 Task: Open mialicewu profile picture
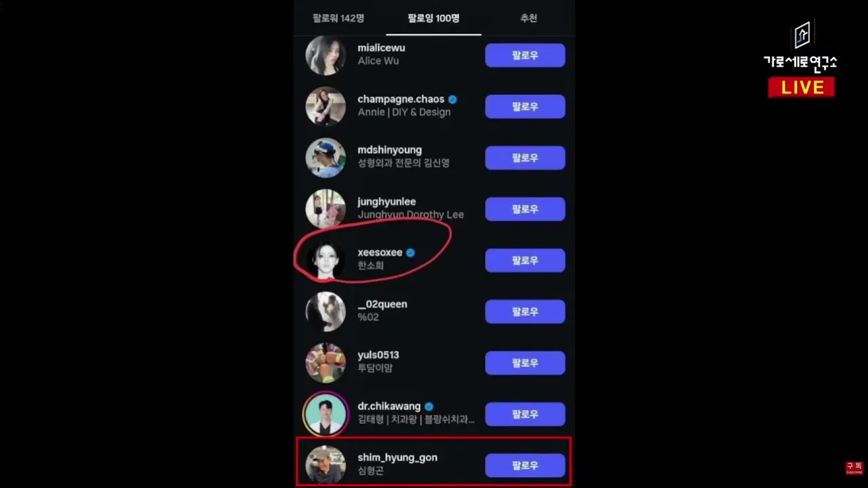click(325, 55)
